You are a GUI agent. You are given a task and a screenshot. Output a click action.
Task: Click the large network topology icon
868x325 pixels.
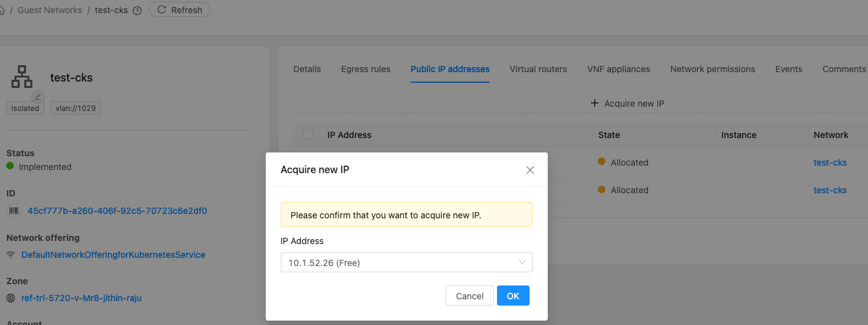[23, 77]
